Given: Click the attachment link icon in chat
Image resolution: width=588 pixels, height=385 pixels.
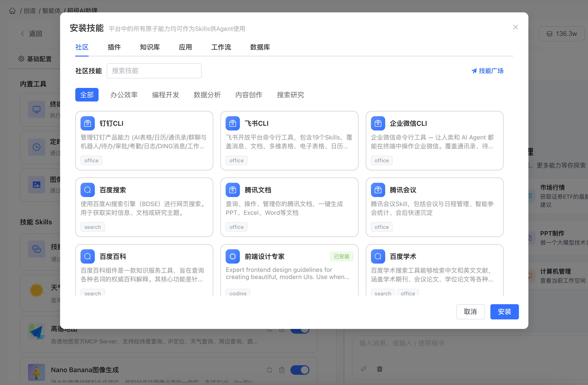Looking at the screenshot, I should point(363,369).
